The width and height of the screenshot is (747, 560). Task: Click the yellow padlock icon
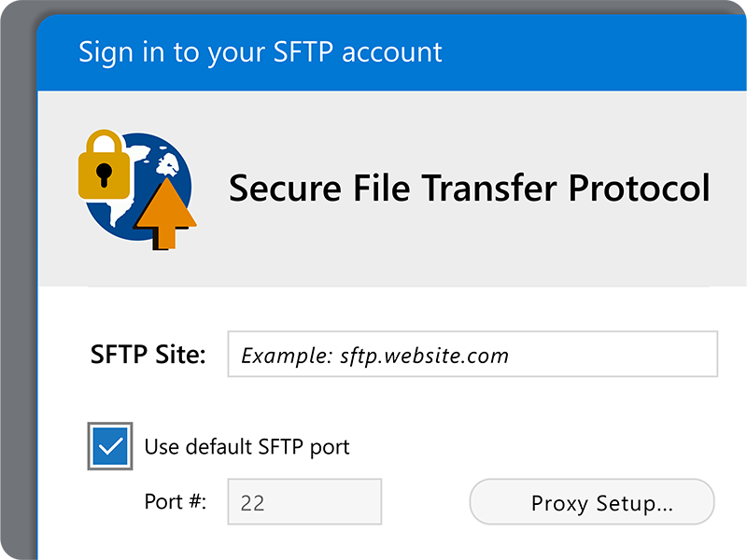103,168
